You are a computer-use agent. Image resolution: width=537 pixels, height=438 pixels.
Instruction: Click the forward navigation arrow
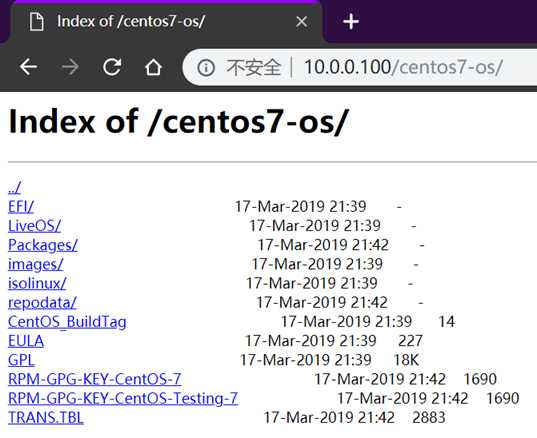coord(70,66)
